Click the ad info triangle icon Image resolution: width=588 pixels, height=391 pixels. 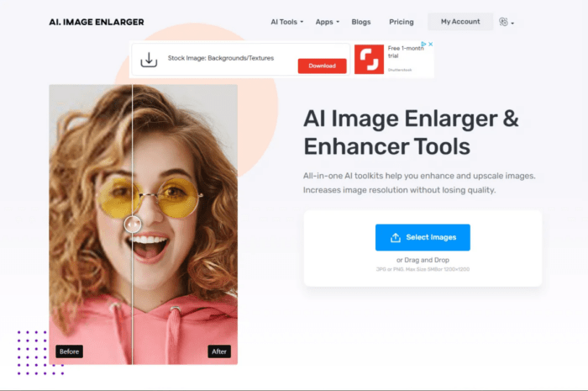point(423,45)
